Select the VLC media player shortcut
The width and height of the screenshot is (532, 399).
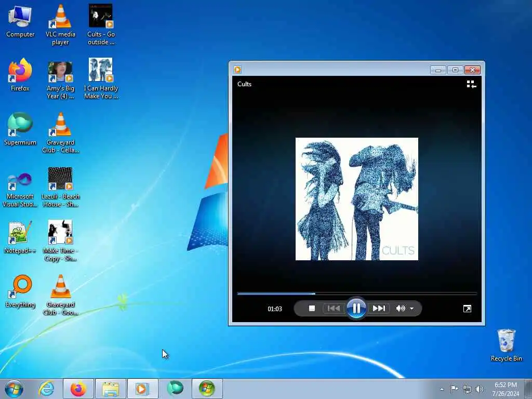tap(60, 25)
